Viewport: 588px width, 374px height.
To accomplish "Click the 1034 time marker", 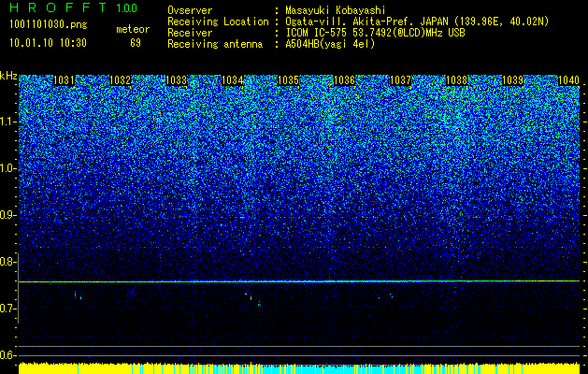I will click(x=232, y=80).
